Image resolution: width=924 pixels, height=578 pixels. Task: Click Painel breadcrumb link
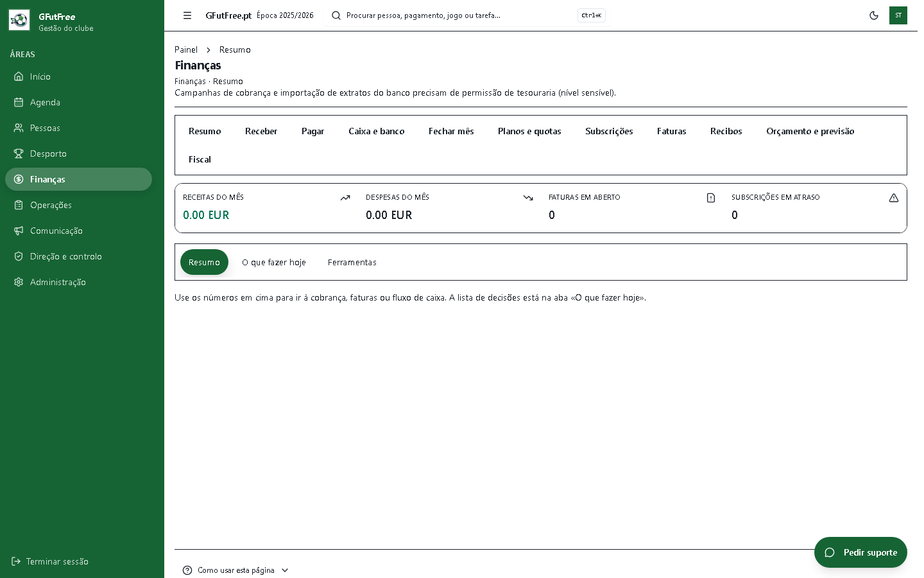pos(186,49)
